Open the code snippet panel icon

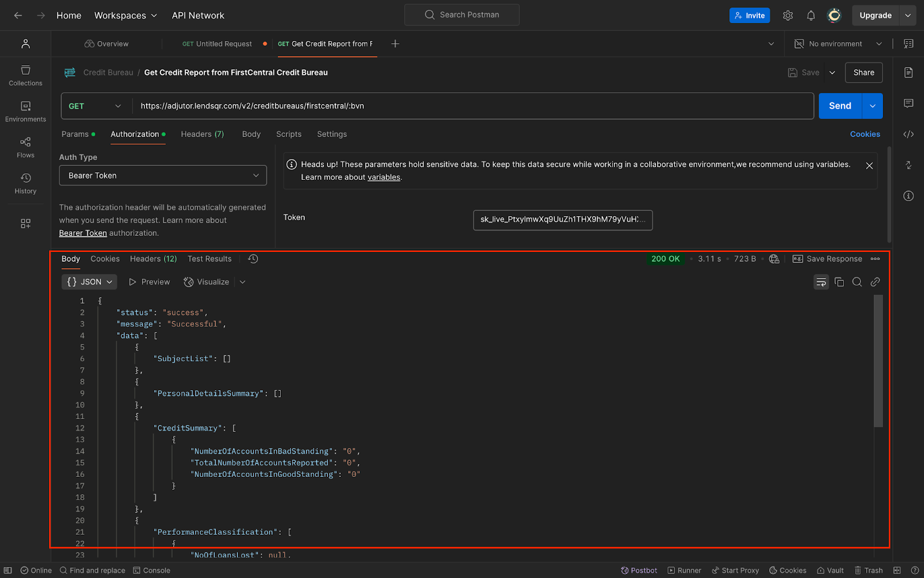(908, 134)
